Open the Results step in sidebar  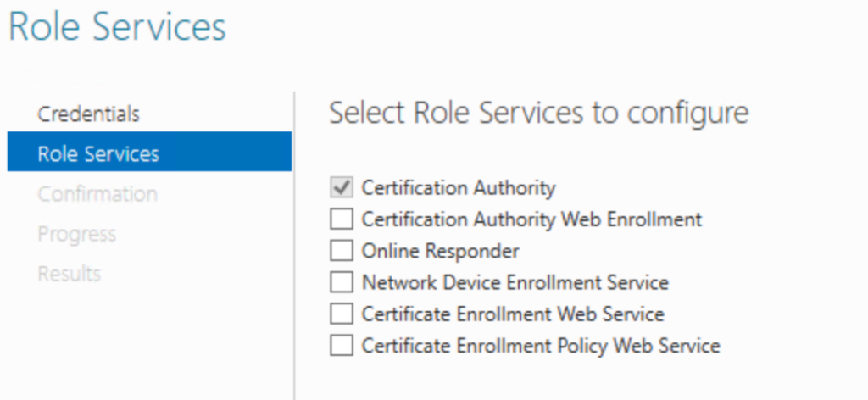click(70, 274)
